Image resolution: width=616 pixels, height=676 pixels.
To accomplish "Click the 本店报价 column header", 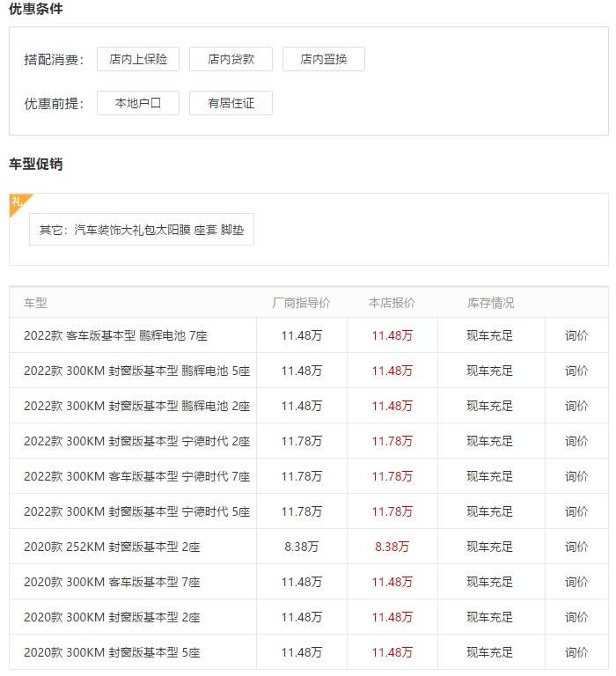I will 392,303.
